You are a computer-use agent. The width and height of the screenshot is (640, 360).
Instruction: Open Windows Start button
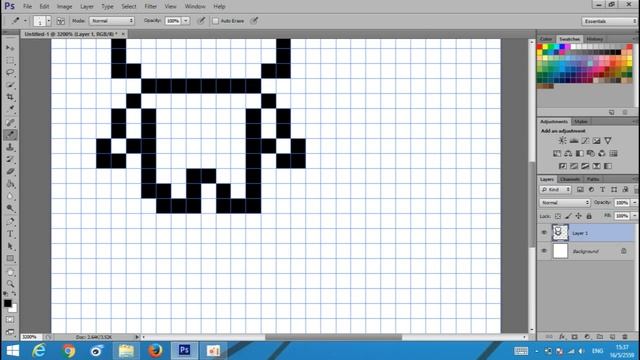(x=13, y=351)
